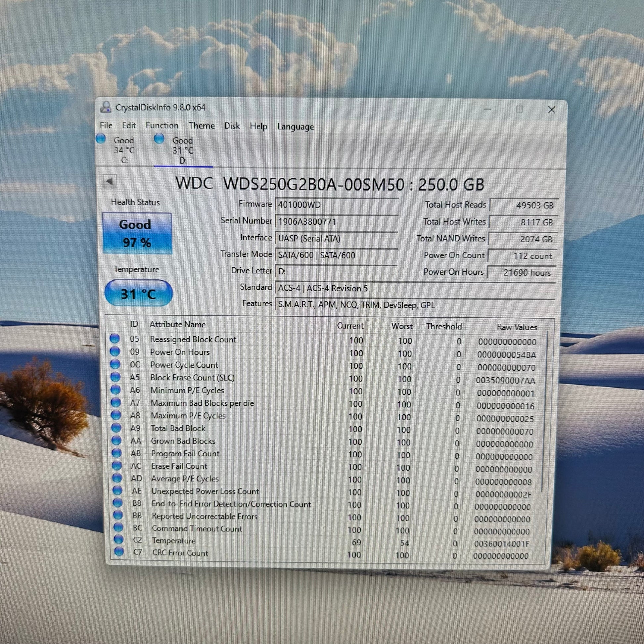Open the Theme menu
The image size is (644, 644).
[x=201, y=126]
